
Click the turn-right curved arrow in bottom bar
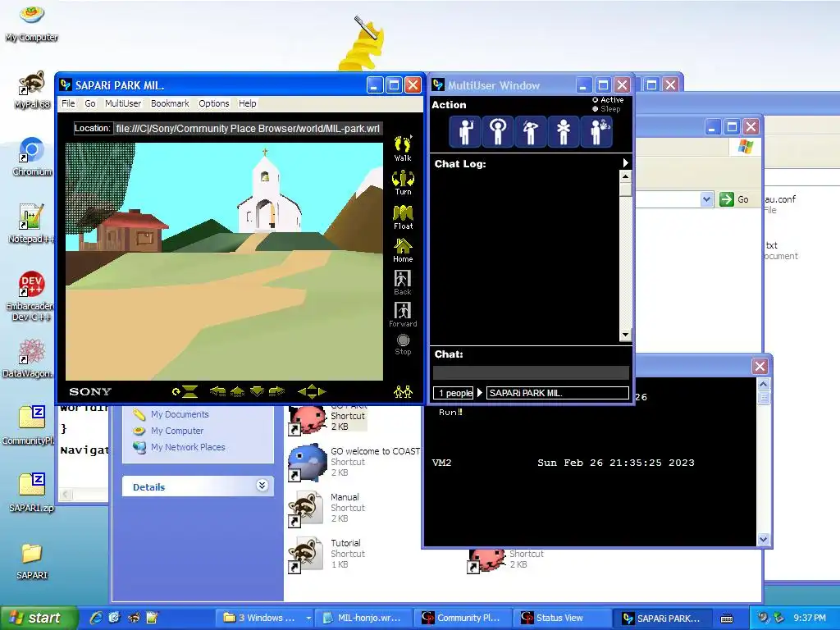tap(276, 391)
